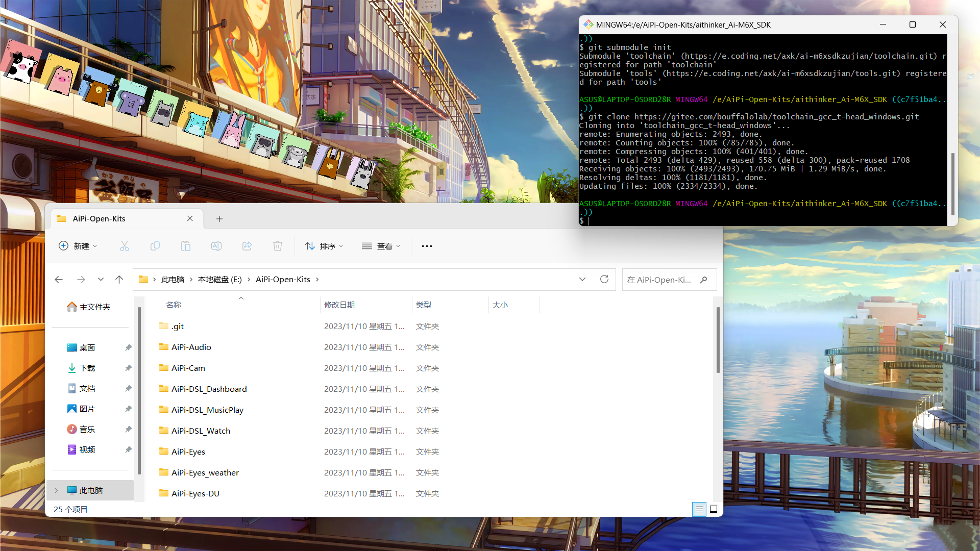Switch to large thumbnails view icon in status bar
This screenshot has height=551, width=980.
(714, 509)
